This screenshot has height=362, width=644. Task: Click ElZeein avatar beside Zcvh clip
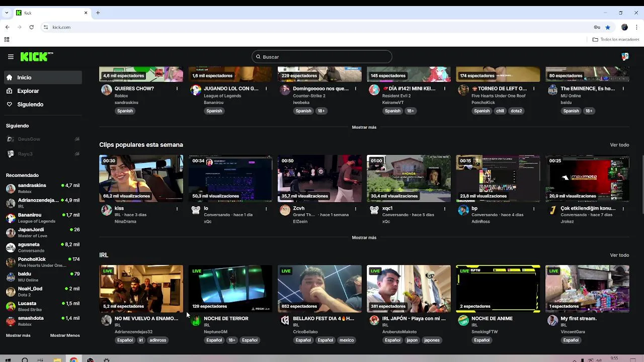(285, 210)
